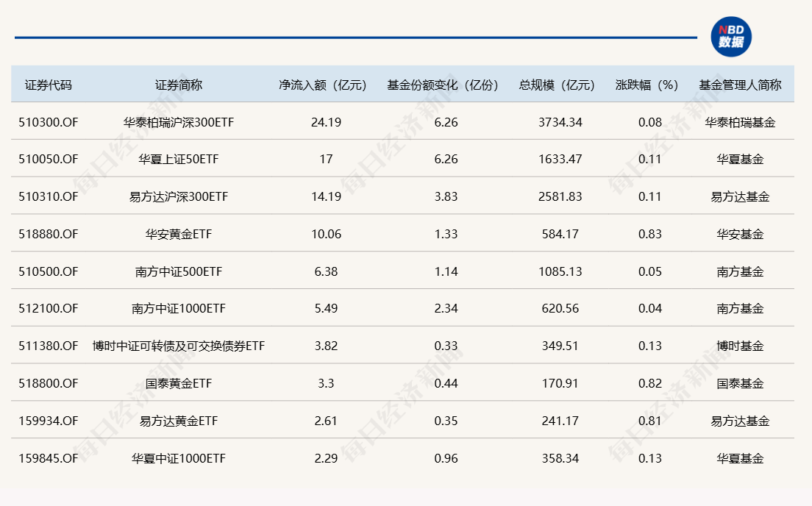Open 博时中证可转债及可交换债券ETF entry
This screenshot has height=506, width=812.
(179, 346)
